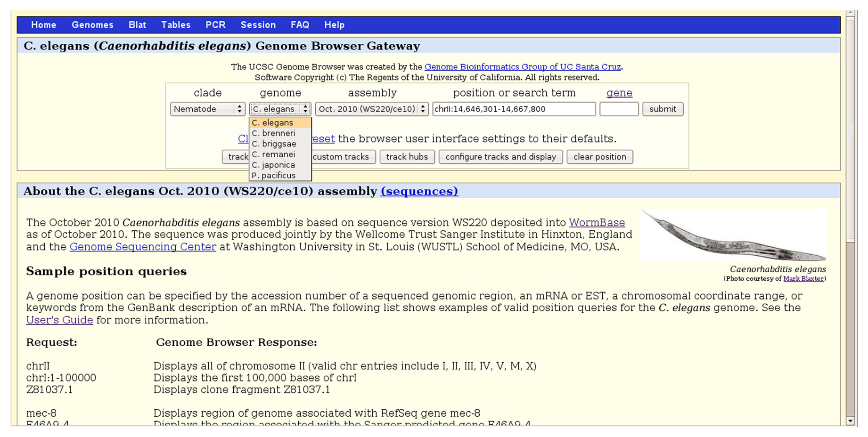
Task: Click the sample query text chrI:1-100000
Action: pos(61,378)
